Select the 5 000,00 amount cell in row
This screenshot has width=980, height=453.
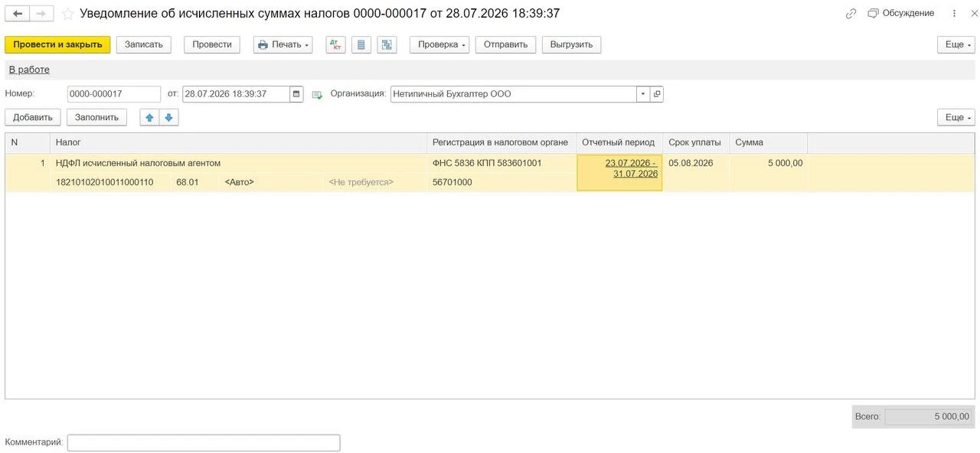tap(769, 163)
